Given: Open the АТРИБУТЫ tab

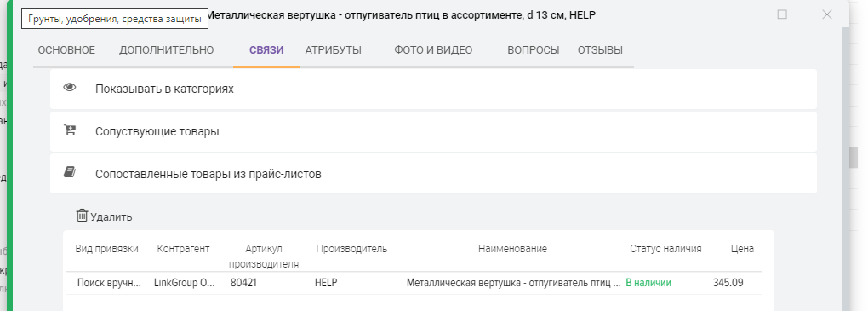Looking at the screenshot, I should coord(334,50).
